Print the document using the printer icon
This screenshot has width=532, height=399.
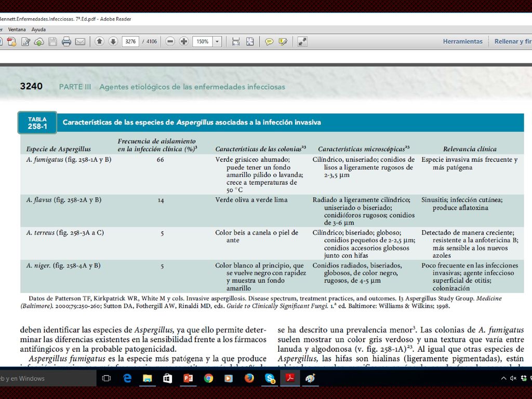(66, 42)
